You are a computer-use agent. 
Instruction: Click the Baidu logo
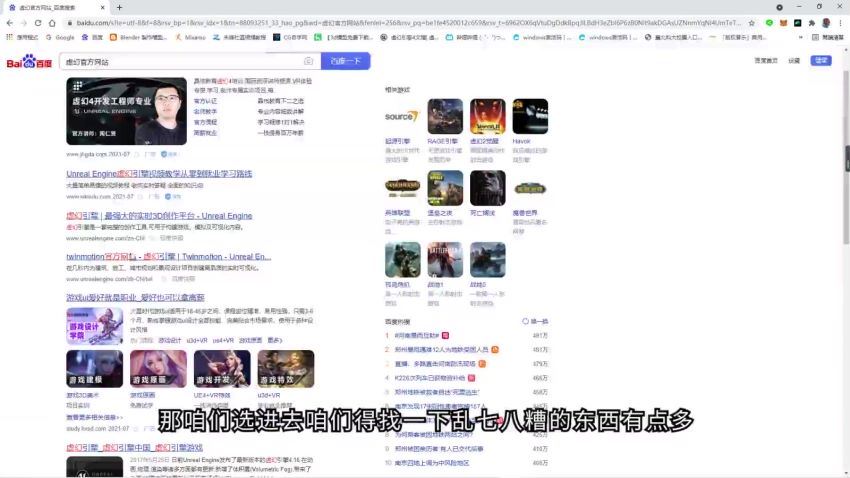[x=29, y=61]
